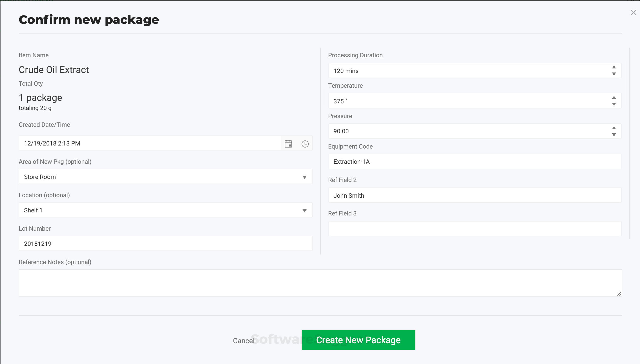Open the clock time picker icon
Screen dimensions: 640x364
pyautogui.click(x=305, y=144)
